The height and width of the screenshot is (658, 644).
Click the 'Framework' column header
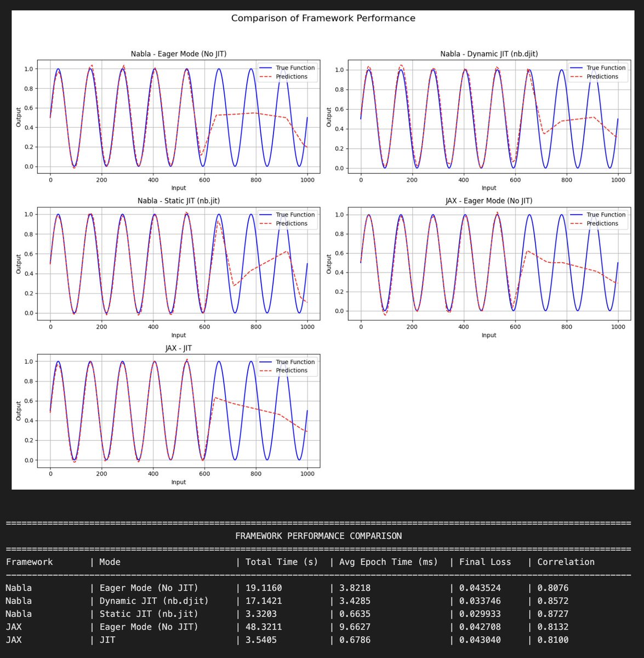point(30,562)
